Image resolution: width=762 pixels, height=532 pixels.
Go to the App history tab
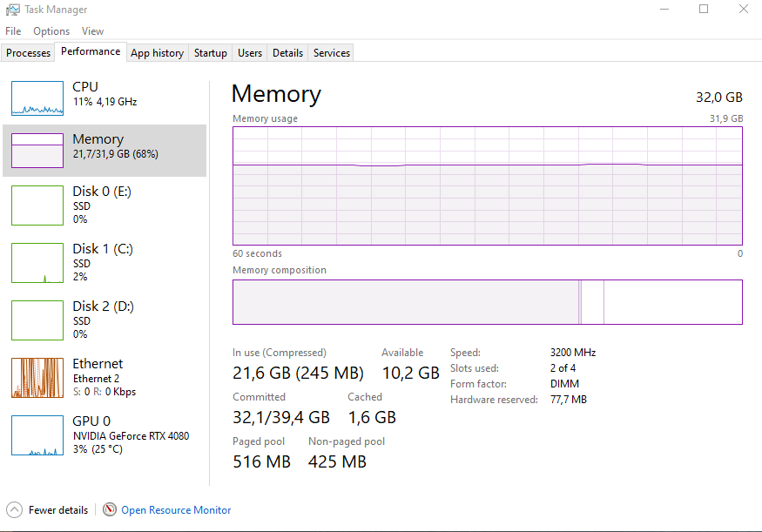157,53
